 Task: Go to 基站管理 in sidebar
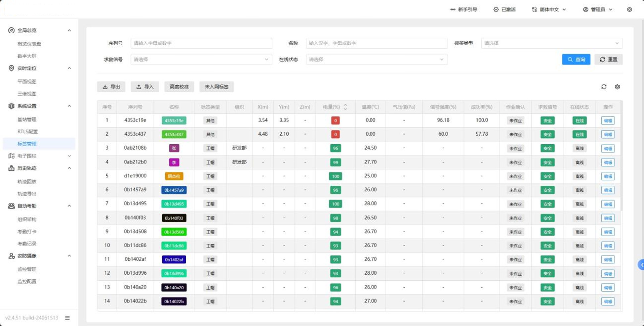point(27,119)
